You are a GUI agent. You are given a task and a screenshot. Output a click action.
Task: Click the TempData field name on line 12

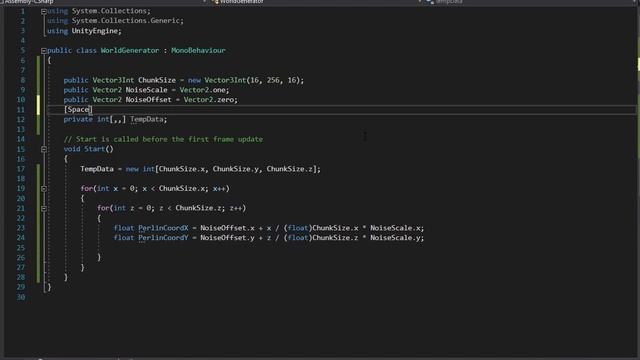147,119
